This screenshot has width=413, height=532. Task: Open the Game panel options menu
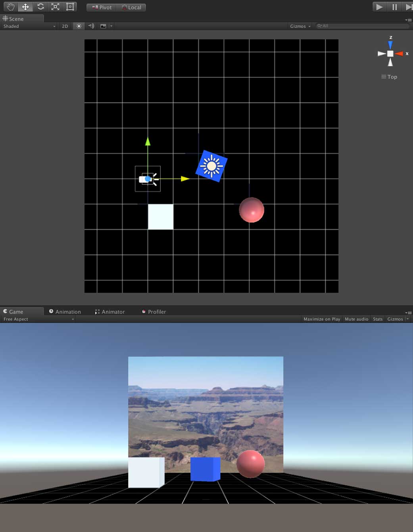408,313
